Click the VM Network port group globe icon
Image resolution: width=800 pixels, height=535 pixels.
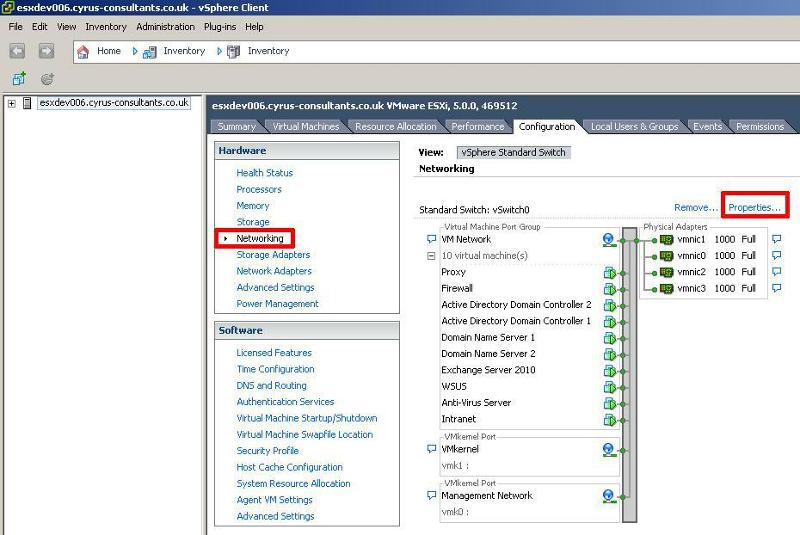(x=608, y=239)
